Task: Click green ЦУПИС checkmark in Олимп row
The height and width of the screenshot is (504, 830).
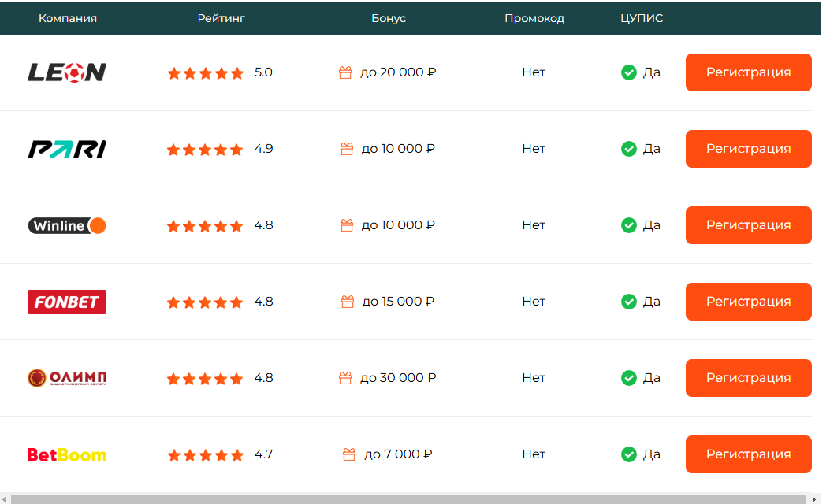Action: [629, 378]
